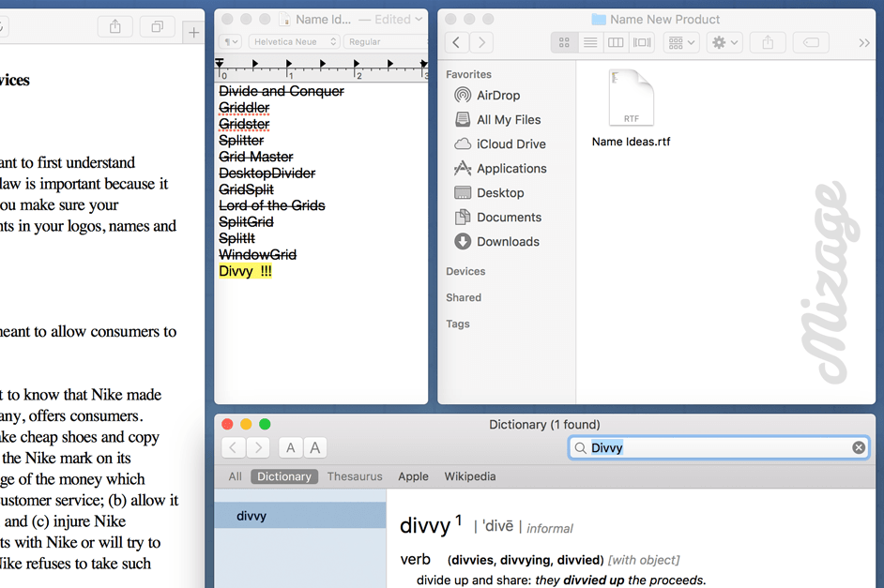Switch to the Thesaurus tab

pyautogui.click(x=355, y=476)
